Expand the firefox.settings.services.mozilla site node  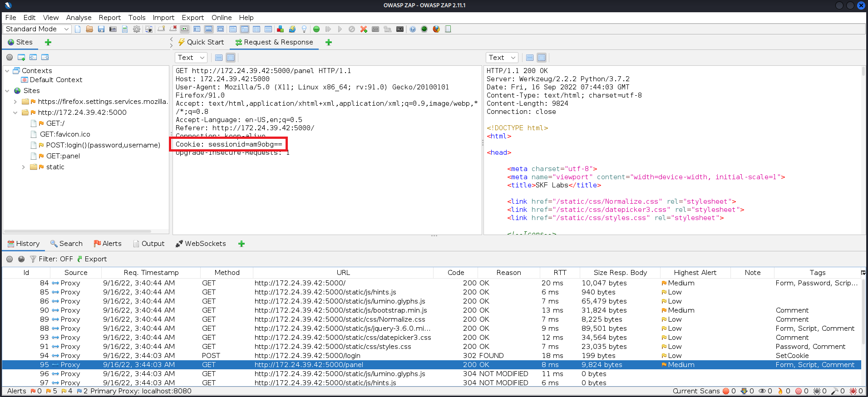pyautogui.click(x=15, y=102)
